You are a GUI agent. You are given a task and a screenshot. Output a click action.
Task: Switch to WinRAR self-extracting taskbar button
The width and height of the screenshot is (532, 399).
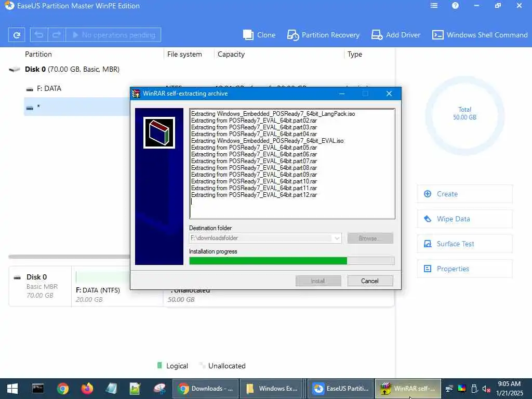(x=408, y=389)
